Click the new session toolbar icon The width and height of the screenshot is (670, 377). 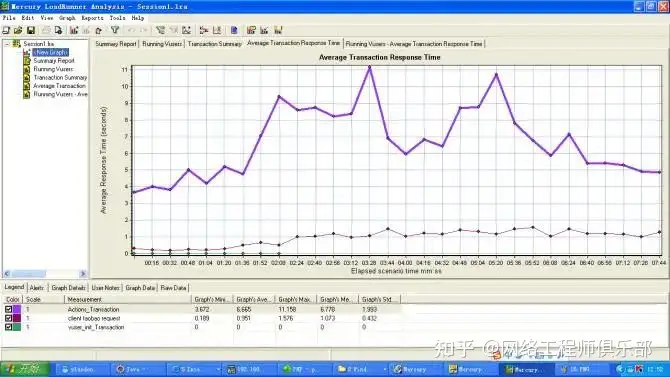click(x=6, y=30)
